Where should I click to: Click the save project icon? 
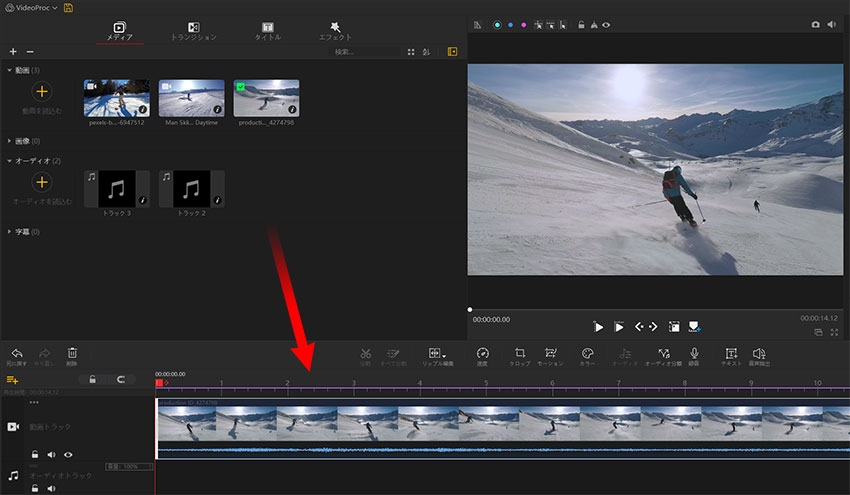[x=68, y=8]
